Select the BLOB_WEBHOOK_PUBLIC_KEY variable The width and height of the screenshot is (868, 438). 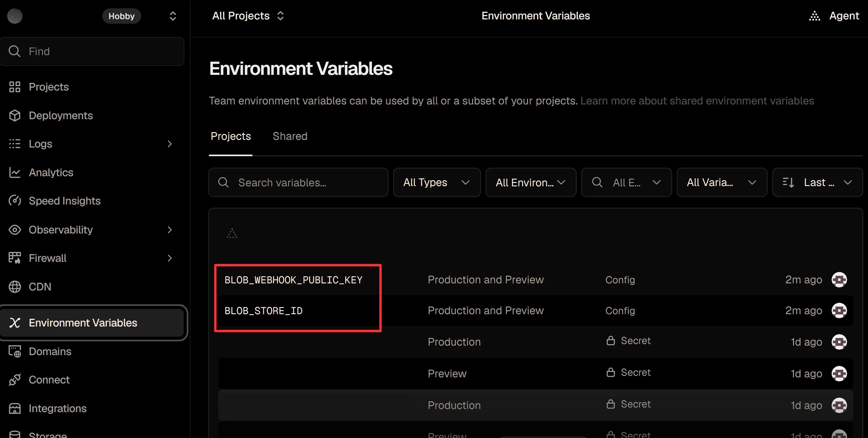pos(293,280)
